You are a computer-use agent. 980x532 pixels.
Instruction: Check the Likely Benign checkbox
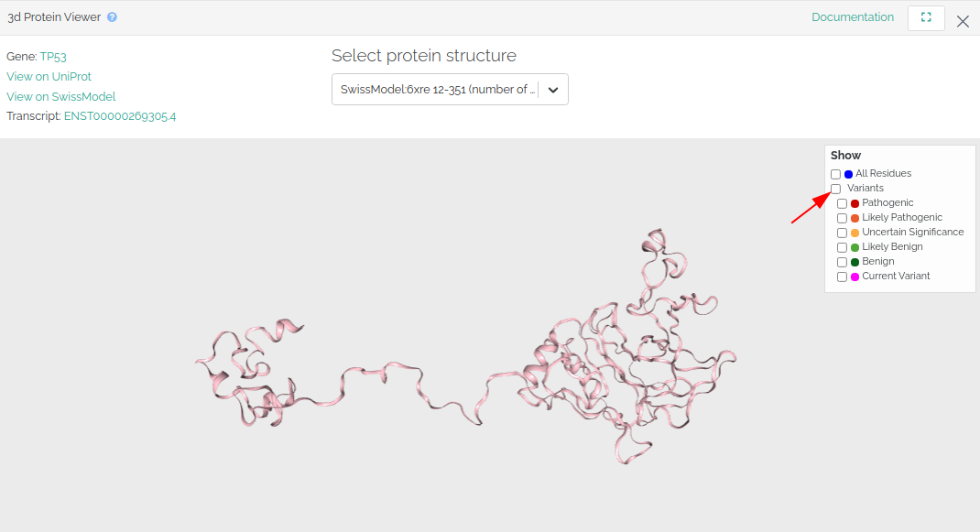tap(842, 247)
